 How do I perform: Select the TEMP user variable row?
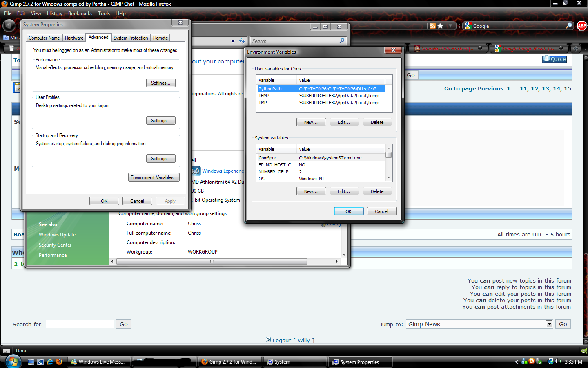point(321,96)
